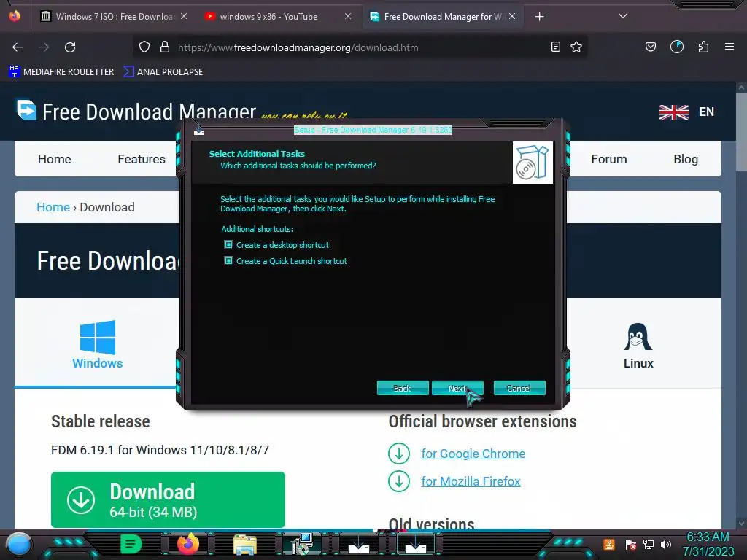
Task: Toggle reader view icon in address bar
Action: pyautogui.click(x=555, y=47)
